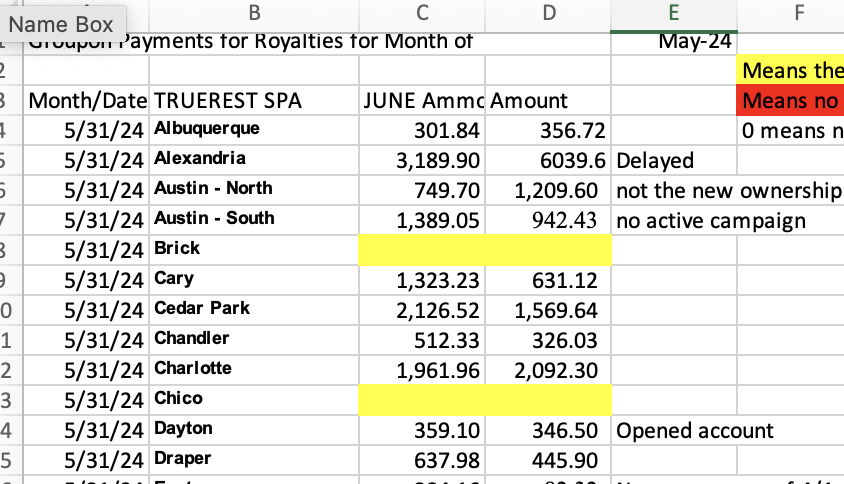
Task: Click the Month/Date header cell
Action: pos(88,101)
